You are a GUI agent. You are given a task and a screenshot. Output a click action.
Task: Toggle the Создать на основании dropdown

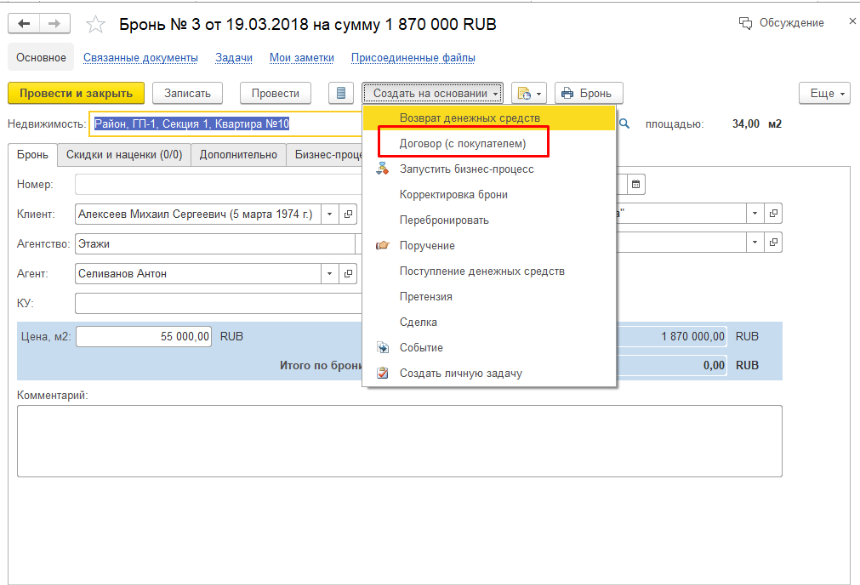click(x=436, y=93)
